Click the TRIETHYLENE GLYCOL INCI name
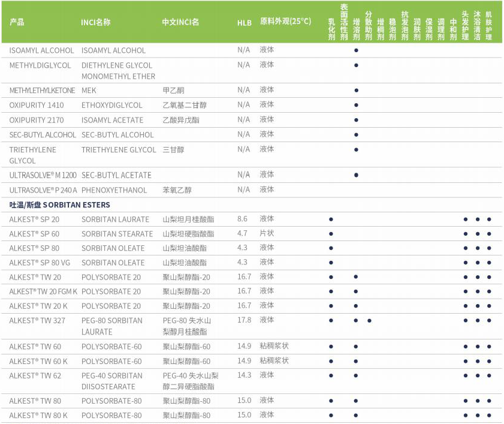504x424 pixels. click(x=119, y=149)
